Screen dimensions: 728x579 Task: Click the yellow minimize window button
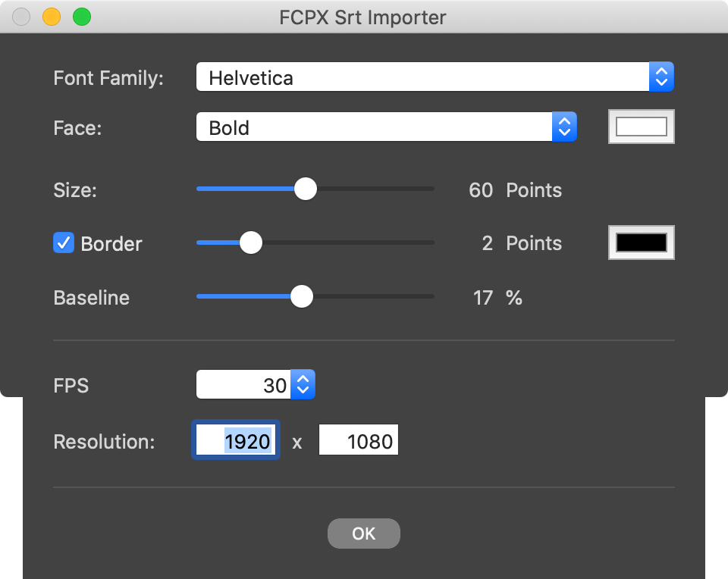click(51, 17)
